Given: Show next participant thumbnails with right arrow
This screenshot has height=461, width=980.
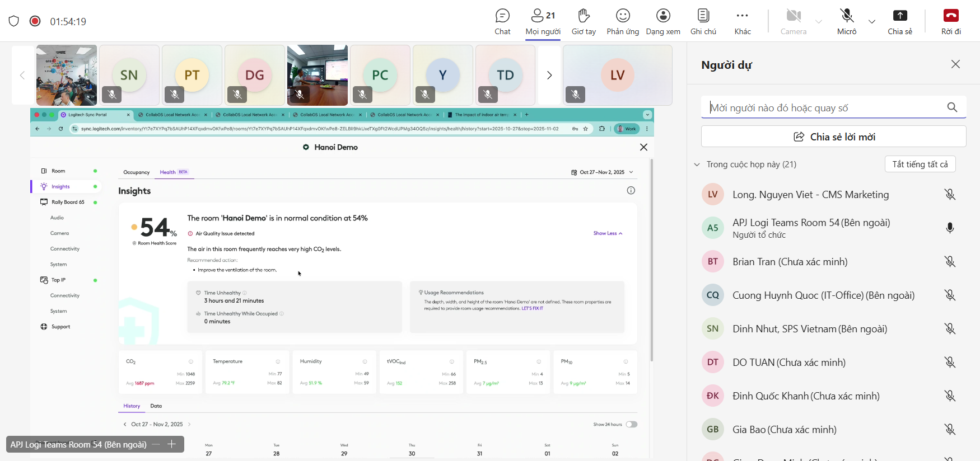Looking at the screenshot, I should tap(549, 76).
